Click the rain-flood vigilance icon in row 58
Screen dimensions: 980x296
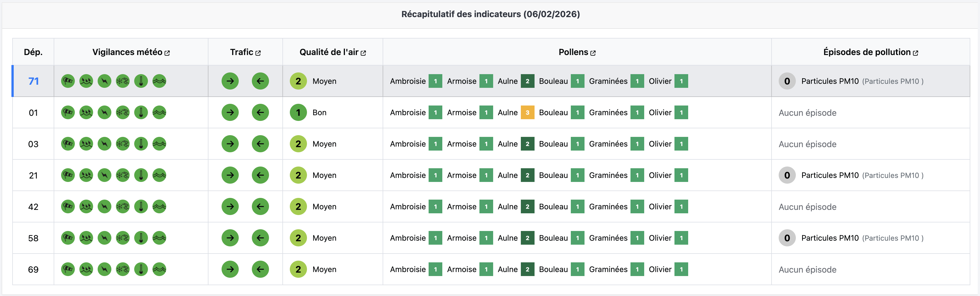[x=86, y=238]
